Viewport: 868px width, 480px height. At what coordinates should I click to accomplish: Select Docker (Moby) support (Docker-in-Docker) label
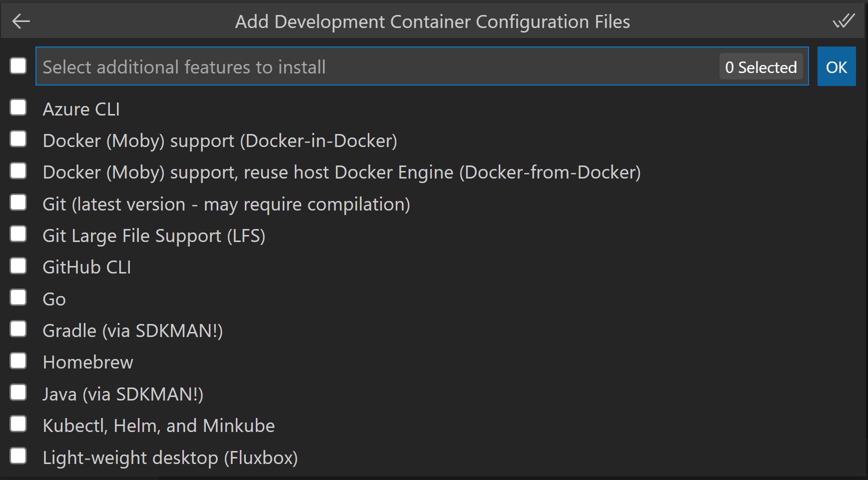pyautogui.click(x=220, y=141)
